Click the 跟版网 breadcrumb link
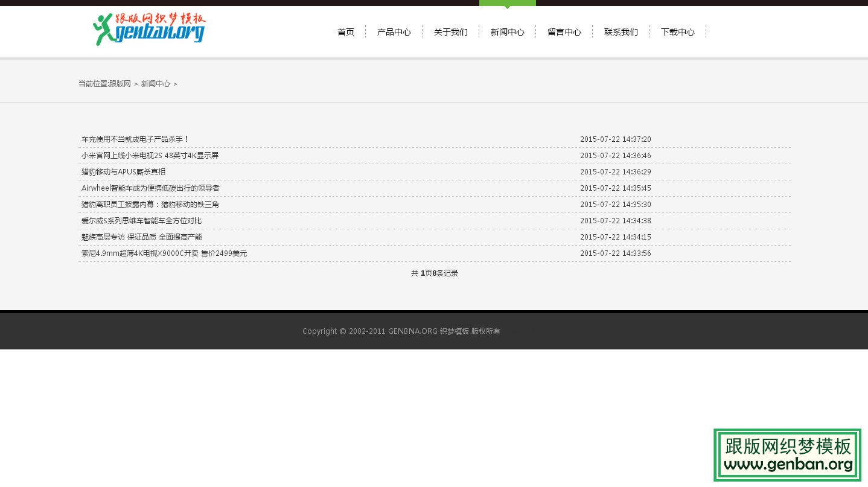 pyautogui.click(x=120, y=84)
